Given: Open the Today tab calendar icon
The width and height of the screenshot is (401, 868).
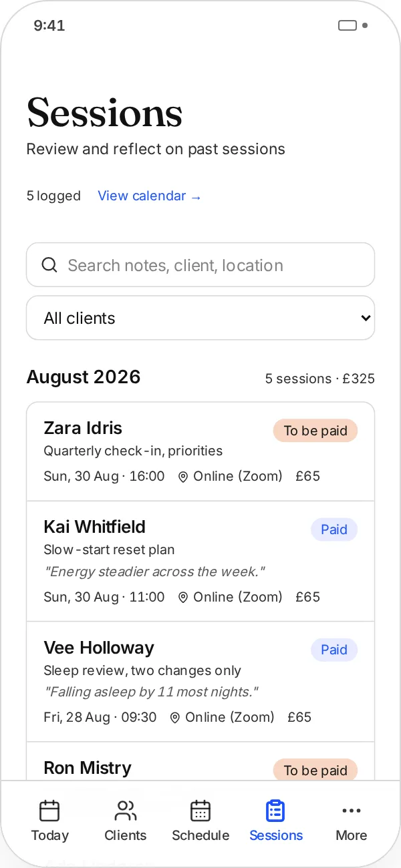Looking at the screenshot, I should (49, 811).
